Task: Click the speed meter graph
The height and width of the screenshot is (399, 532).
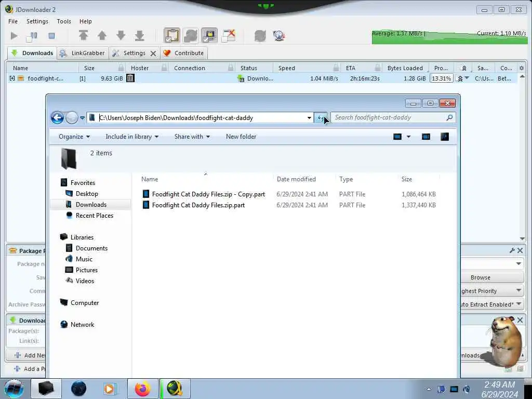Action: 449,37
